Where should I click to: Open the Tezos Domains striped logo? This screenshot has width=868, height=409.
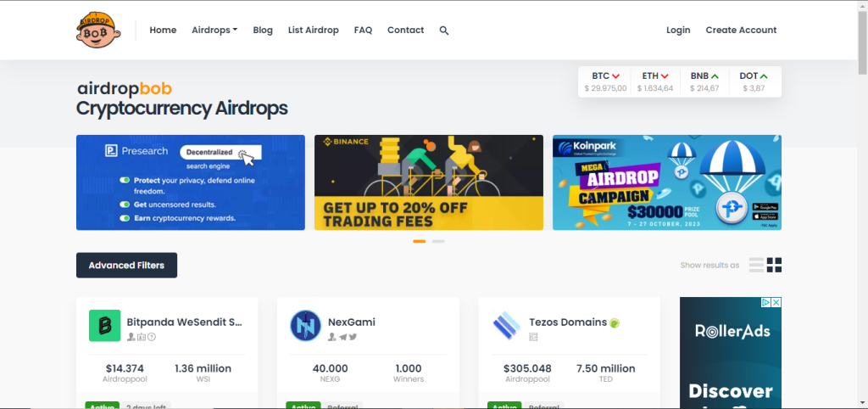(507, 325)
